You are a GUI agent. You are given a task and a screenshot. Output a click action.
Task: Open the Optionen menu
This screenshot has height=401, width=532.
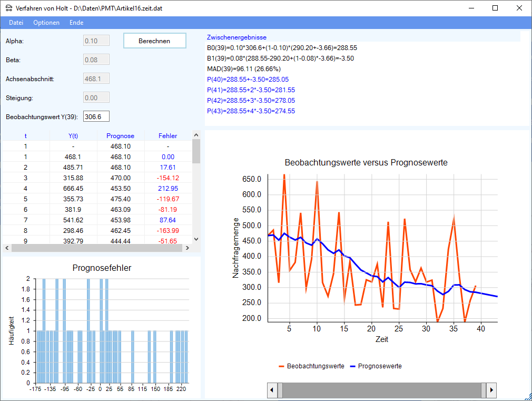(x=46, y=23)
